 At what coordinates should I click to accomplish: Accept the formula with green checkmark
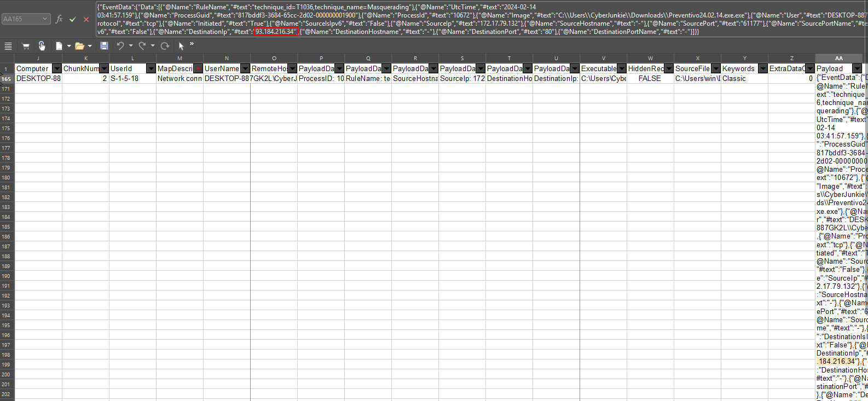(x=73, y=19)
